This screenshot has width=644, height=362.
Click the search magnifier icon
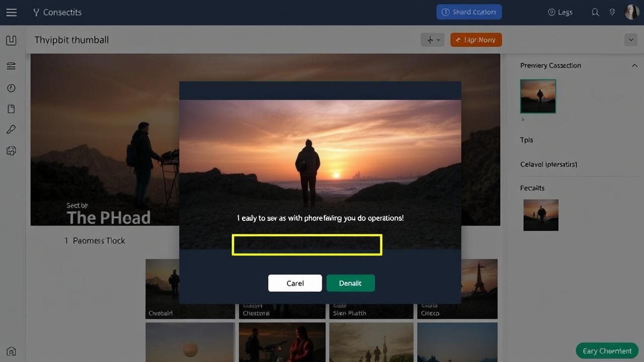pyautogui.click(x=595, y=13)
